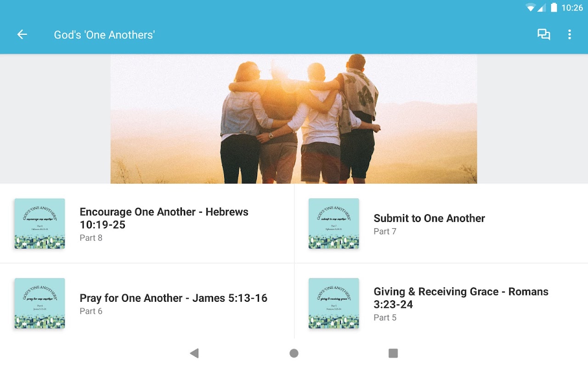Open the chat messages icon
588x368 pixels.
point(544,34)
